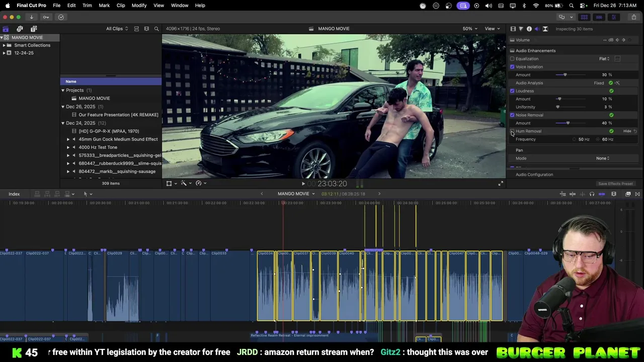Image resolution: width=644 pixels, height=362 pixels.
Task: Show the Titles and Generators sidebar icon
Action: click(x=34, y=29)
